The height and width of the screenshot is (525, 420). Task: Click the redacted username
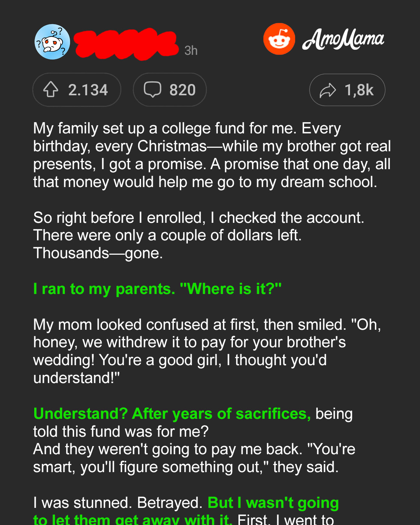coord(126,44)
